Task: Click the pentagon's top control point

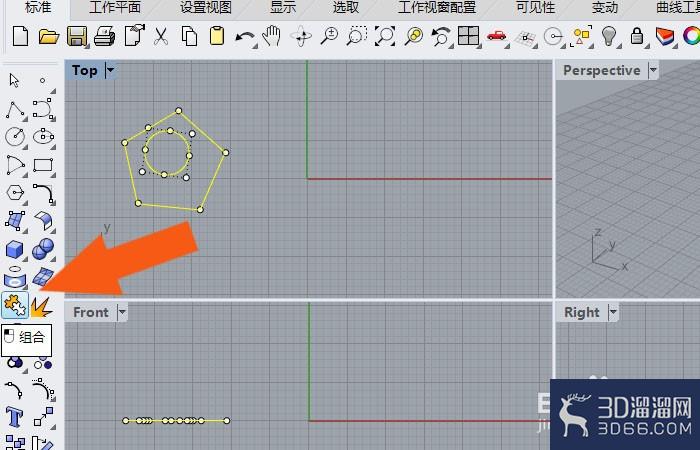Action: pyautogui.click(x=179, y=110)
